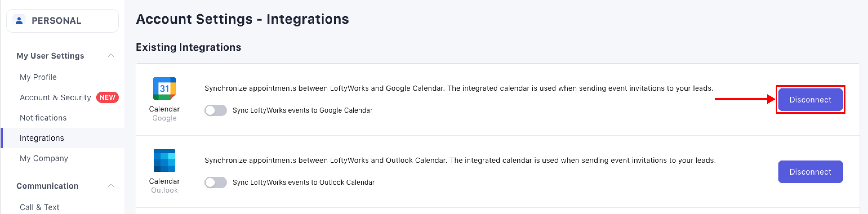Open Call & Text settings
Screen dimensions: 868x214
(39, 207)
